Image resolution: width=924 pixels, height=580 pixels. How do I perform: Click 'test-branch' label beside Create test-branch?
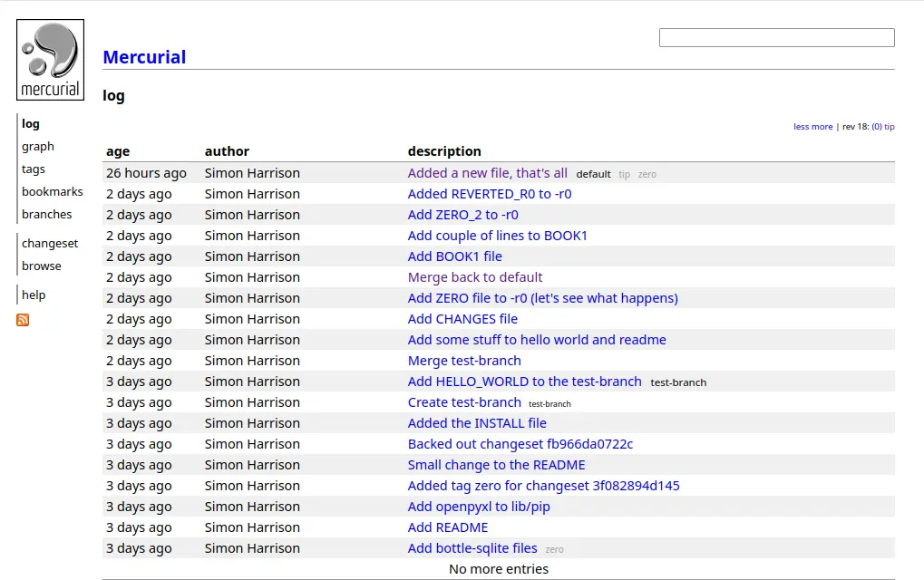(x=550, y=404)
